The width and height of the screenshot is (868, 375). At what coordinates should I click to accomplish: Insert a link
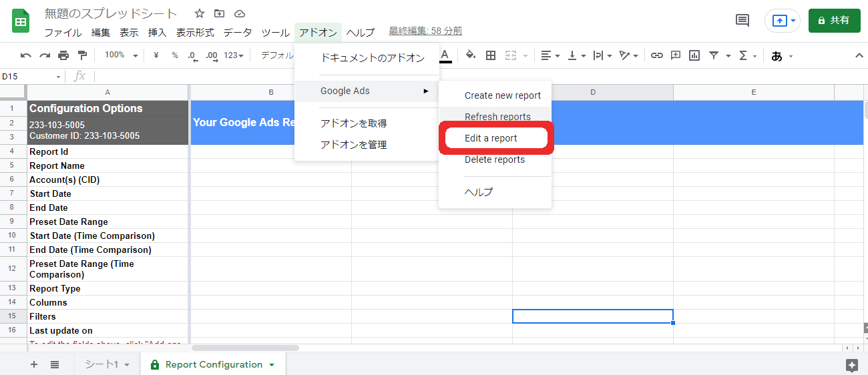click(x=657, y=55)
